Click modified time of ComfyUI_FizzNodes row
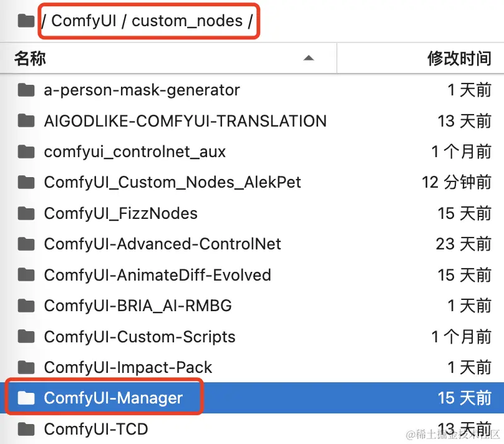Screen dimensions: 504x444 tap(465, 213)
